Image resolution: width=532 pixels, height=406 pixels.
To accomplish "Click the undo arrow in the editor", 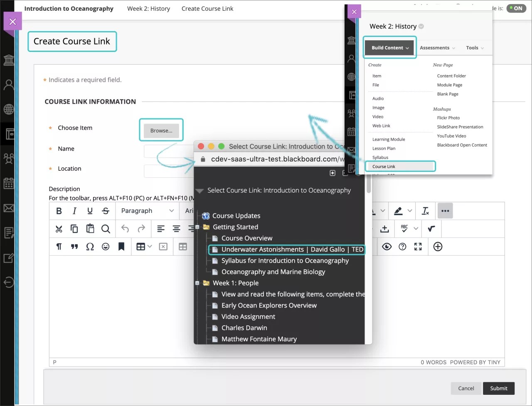I will click(x=125, y=229).
